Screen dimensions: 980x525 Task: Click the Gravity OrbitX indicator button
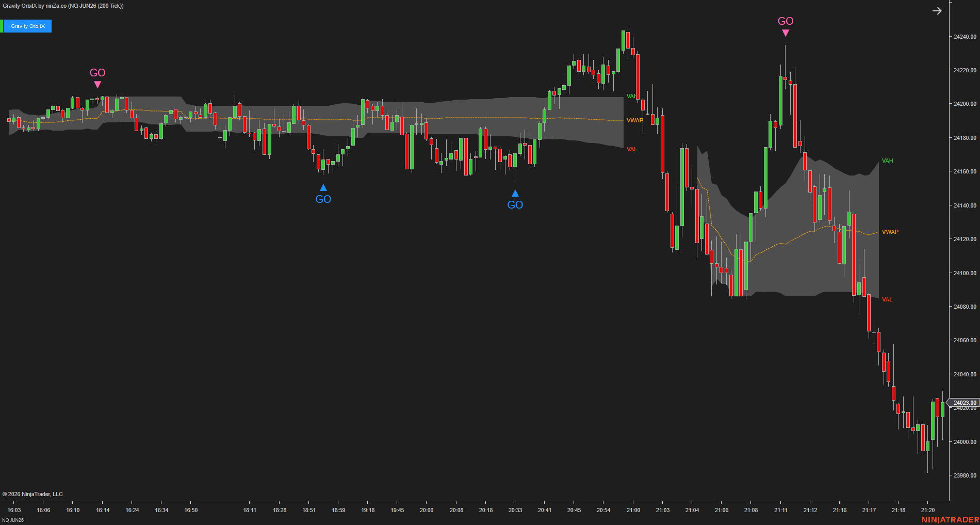pyautogui.click(x=27, y=26)
